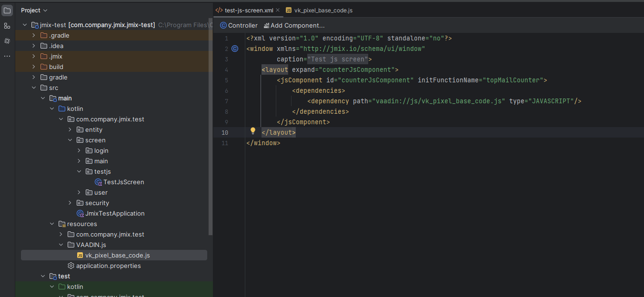Click the closing </dependencies> tag
This screenshot has height=297, width=644.
321,111
